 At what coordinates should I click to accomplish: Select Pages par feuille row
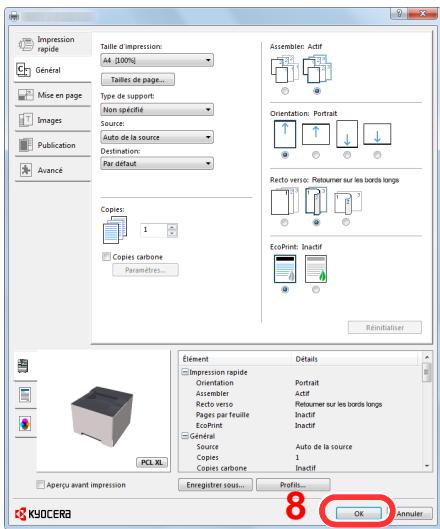(x=300, y=415)
